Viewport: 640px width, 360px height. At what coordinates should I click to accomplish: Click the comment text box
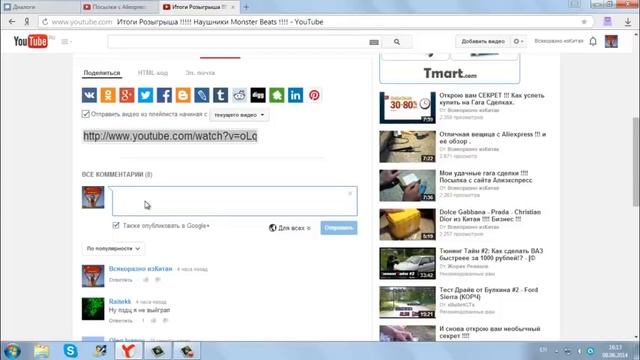[x=235, y=201]
